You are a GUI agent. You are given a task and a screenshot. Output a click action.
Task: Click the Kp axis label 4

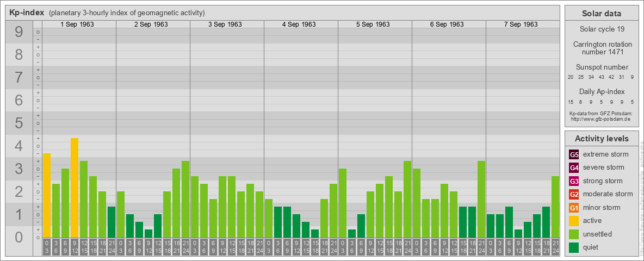tap(19, 146)
